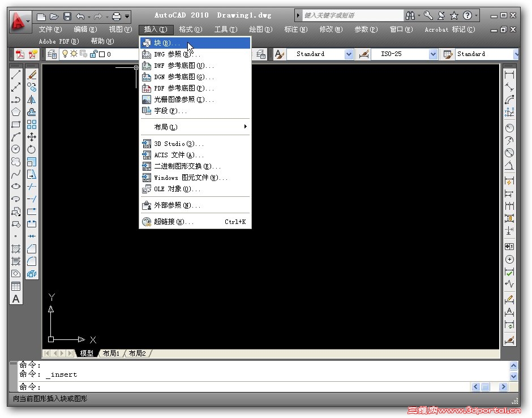Toggle layer 0 freeze sun icon
The image size is (532, 418).
(74, 54)
